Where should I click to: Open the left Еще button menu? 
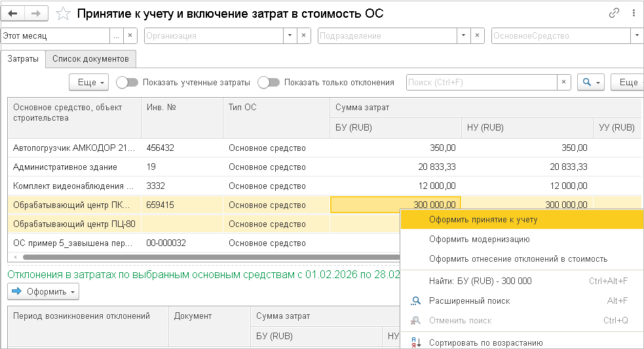click(91, 82)
